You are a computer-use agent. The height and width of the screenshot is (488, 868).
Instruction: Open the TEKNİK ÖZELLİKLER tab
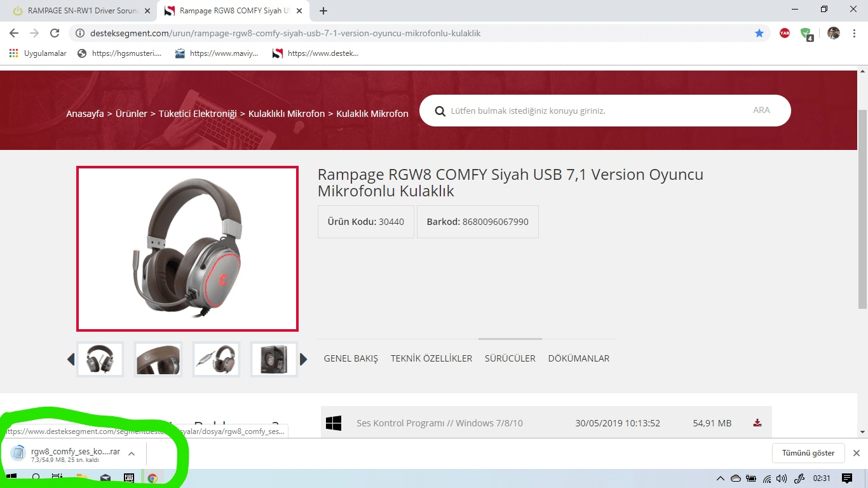[431, 358]
